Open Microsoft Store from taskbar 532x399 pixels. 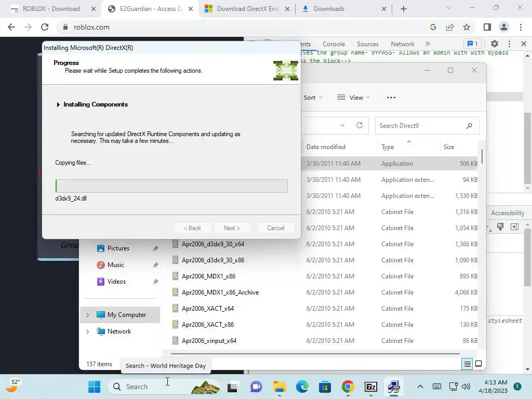[x=325, y=387]
